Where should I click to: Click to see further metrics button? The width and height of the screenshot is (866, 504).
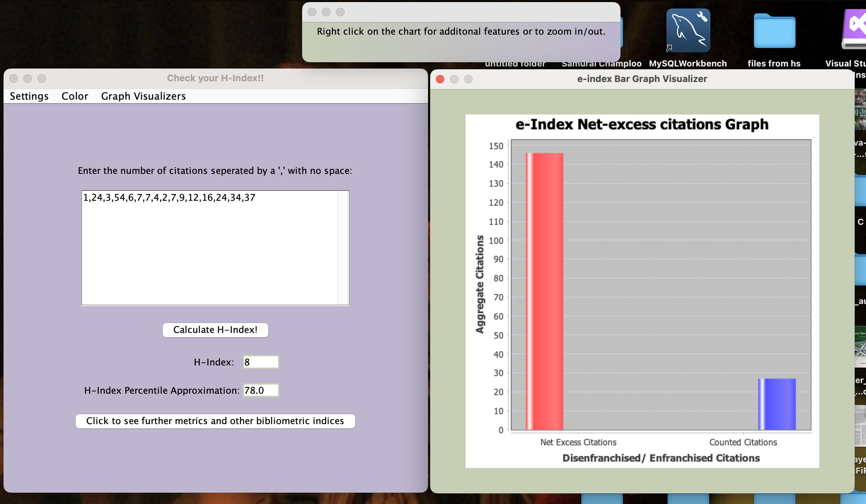click(x=215, y=421)
